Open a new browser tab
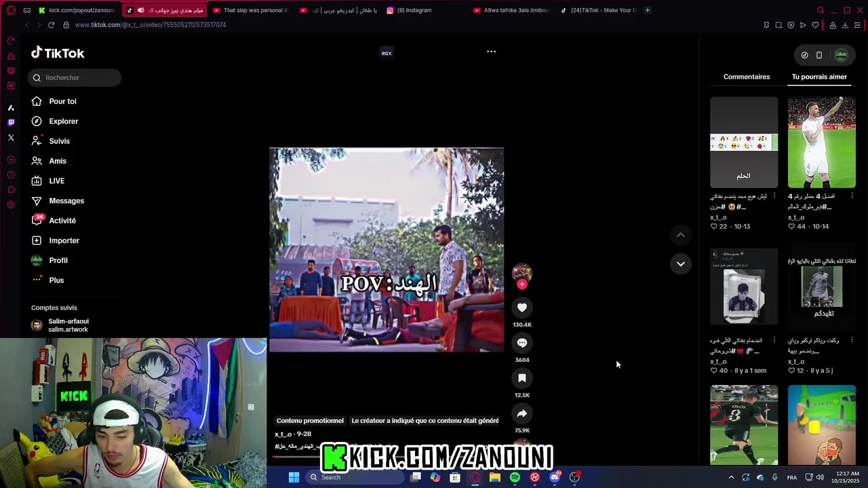 point(647,10)
